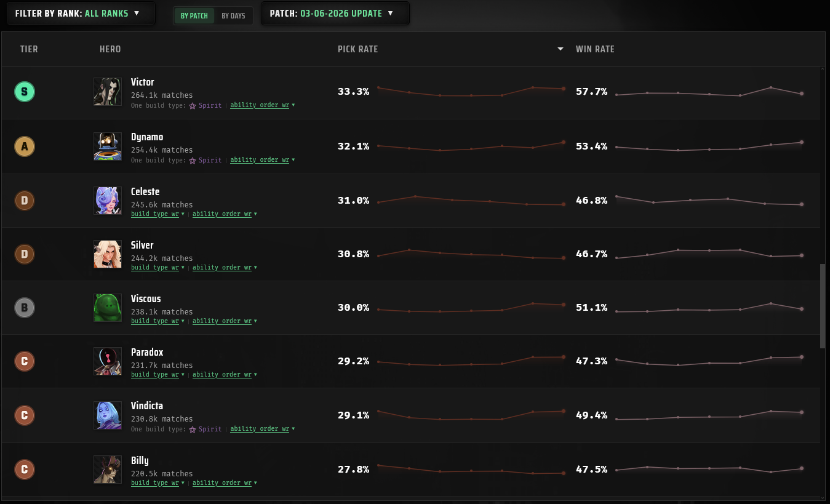Expand Paradox's build type wr

[158, 375]
